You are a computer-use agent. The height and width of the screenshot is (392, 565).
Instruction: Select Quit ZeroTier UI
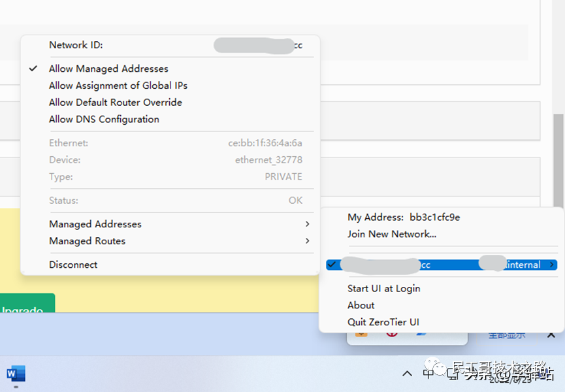tap(442, 322)
